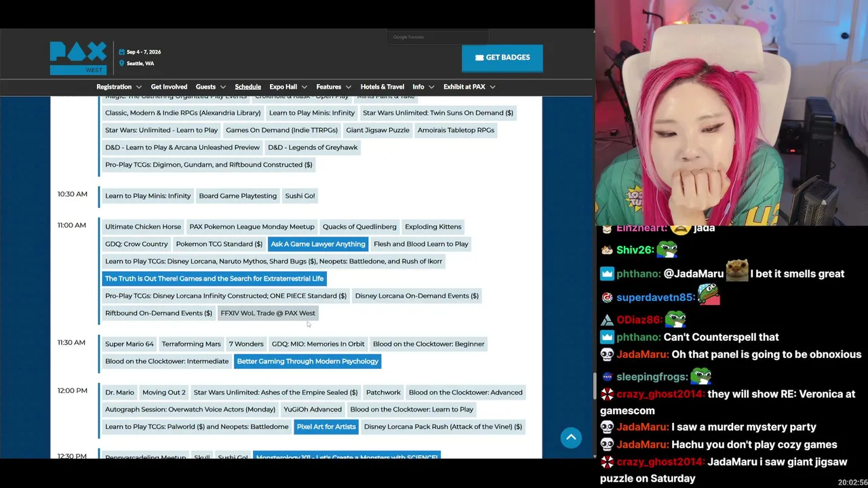
Task: Go to Hotels & Travel in navigation
Action: coord(382,87)
